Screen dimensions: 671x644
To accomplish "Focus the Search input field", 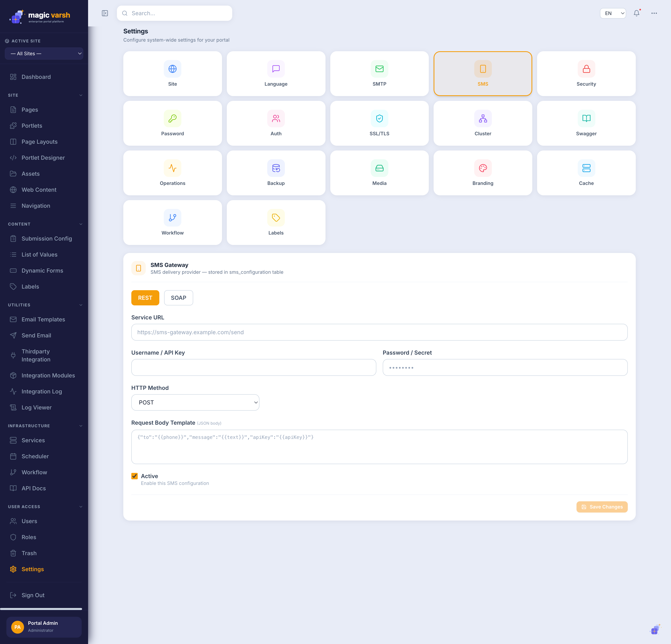I will click(175, 13).
